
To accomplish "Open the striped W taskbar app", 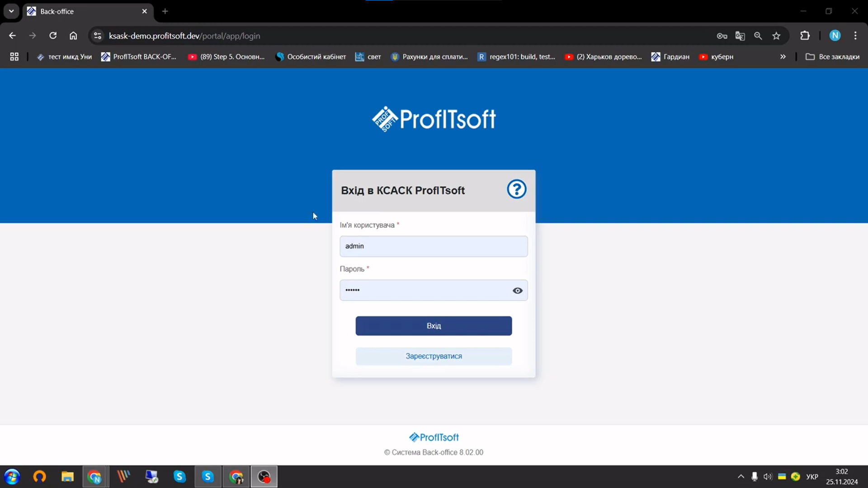I will [123, 477].
